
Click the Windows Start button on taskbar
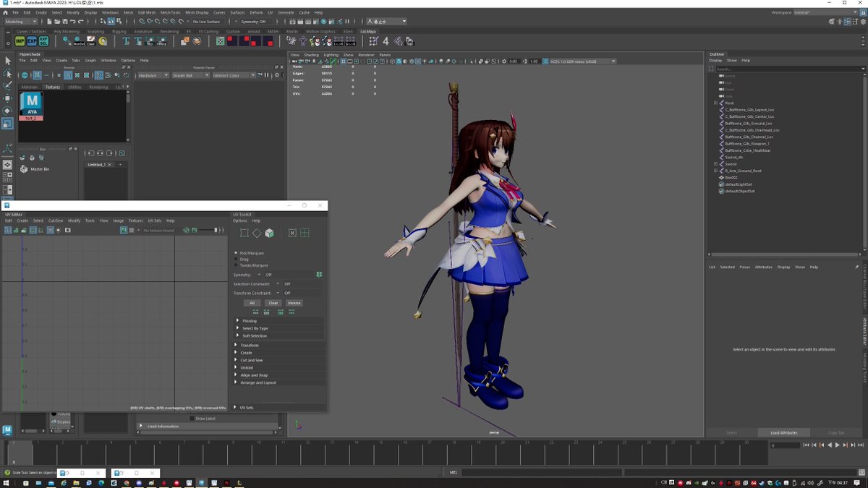(7, 482)
